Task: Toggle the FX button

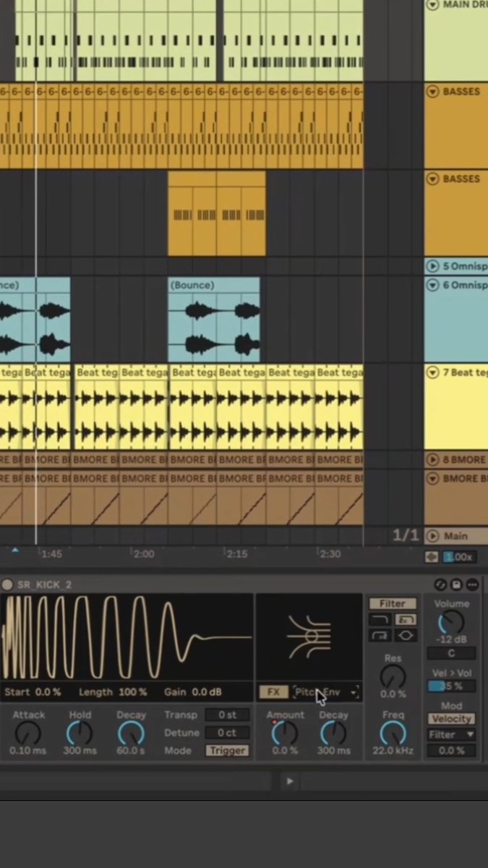Action: [x=273, y=692]
